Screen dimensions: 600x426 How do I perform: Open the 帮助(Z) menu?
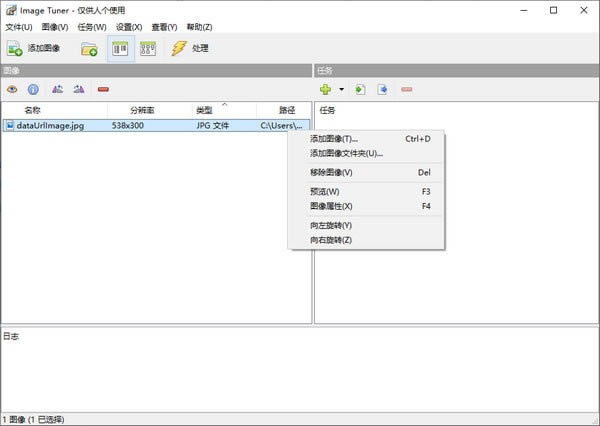click(x=199, y=27)
